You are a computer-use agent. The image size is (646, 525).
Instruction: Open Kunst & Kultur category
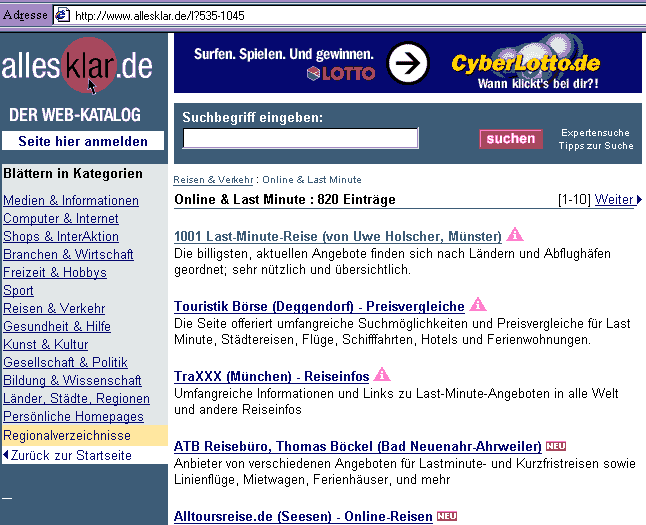pyautogui.click(x=45, y=345)
